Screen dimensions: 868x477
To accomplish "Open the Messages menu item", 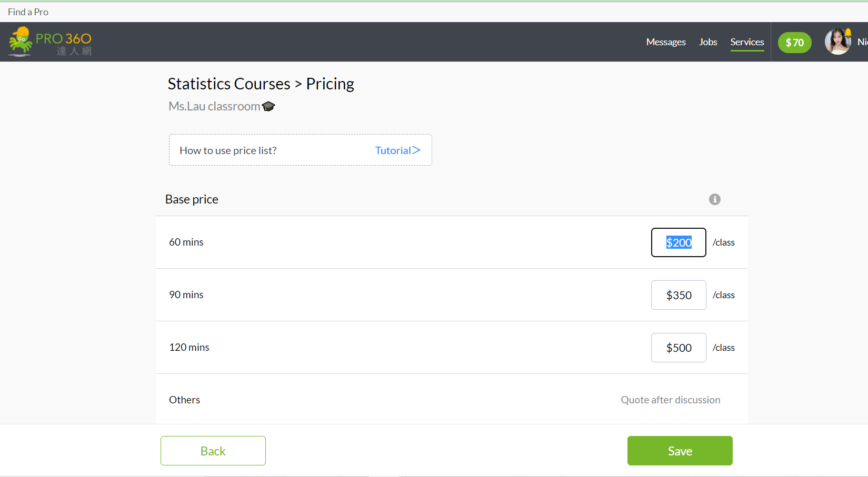I will click(665, 42).
